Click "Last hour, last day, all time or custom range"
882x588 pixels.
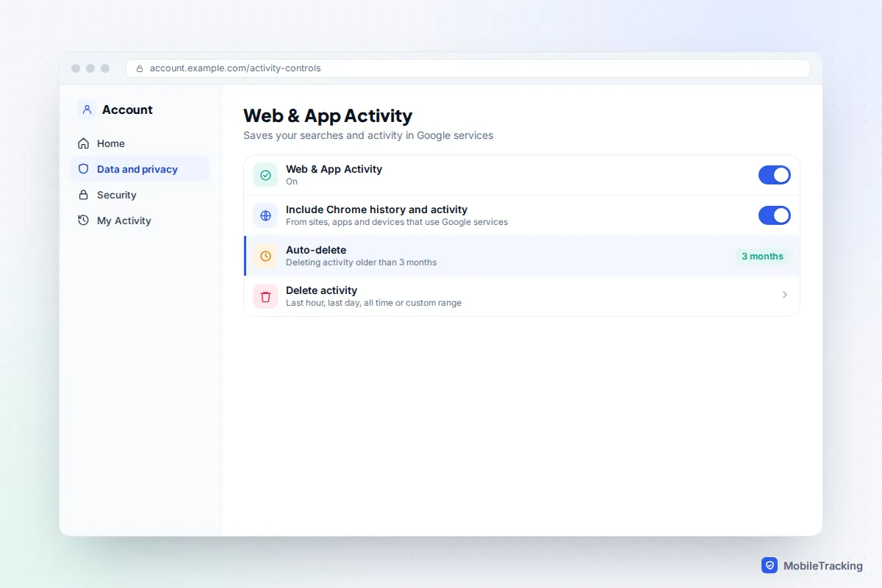tap(373, 303)
